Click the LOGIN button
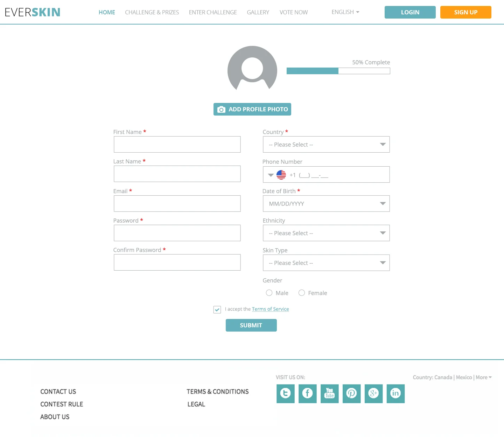Screen dimensions: 504x445 point(410,12)
